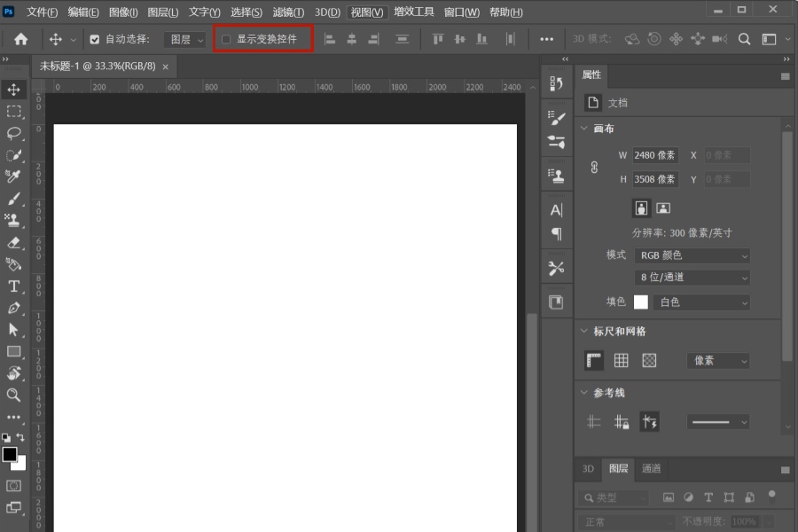Set canvas to portrait orientation

641,207
